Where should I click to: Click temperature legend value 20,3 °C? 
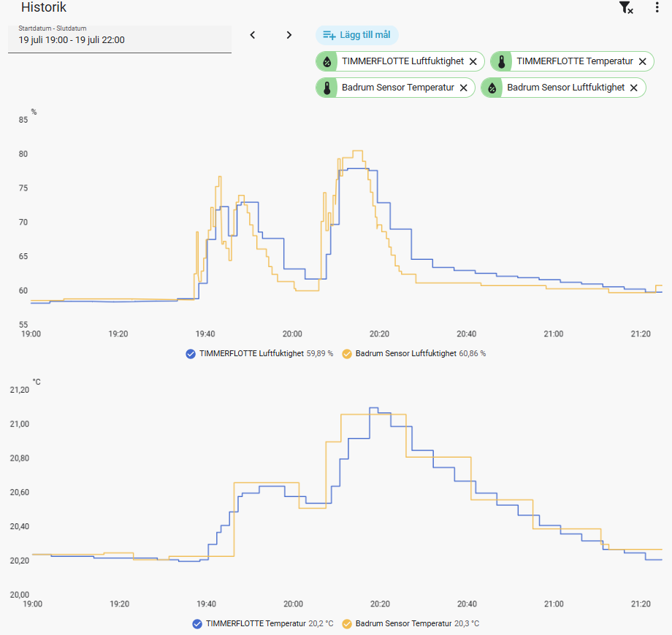coord(467,624)
